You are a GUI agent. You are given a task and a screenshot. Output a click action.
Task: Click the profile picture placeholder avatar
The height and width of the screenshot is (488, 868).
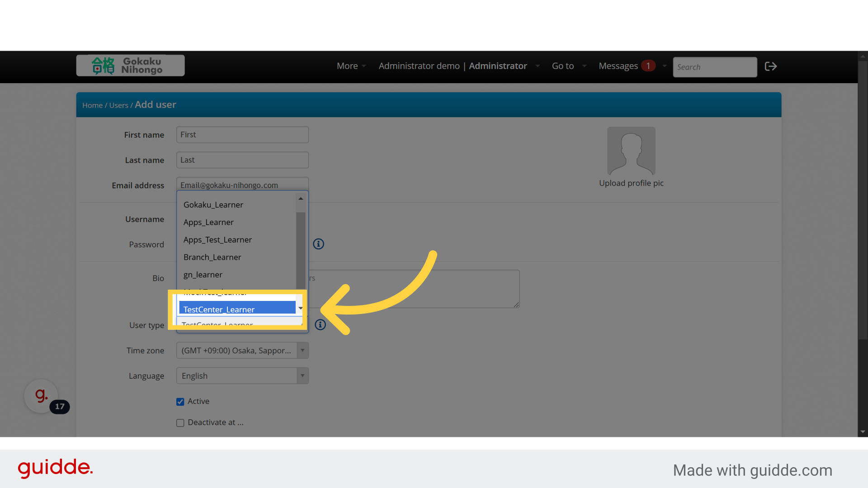click(631, 151)
